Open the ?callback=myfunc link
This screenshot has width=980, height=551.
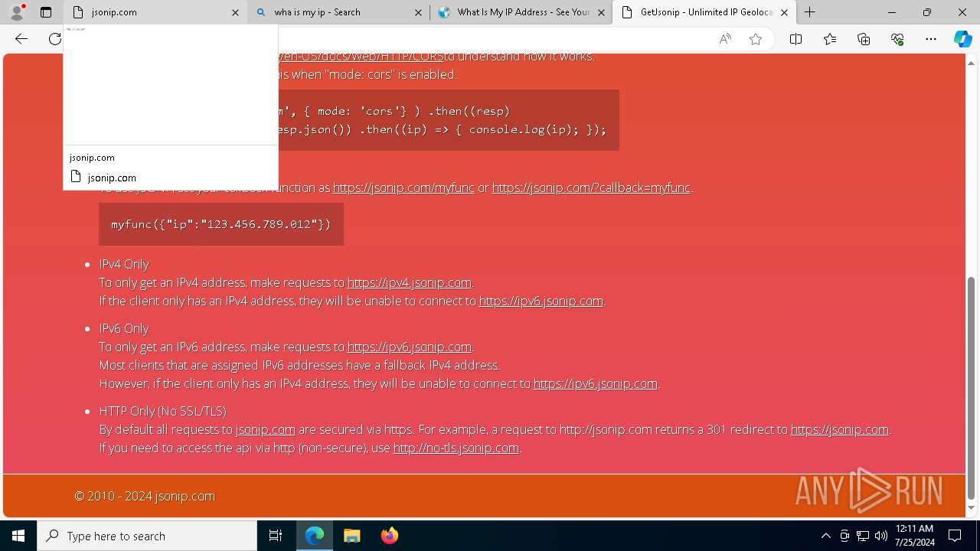point(591,187)
